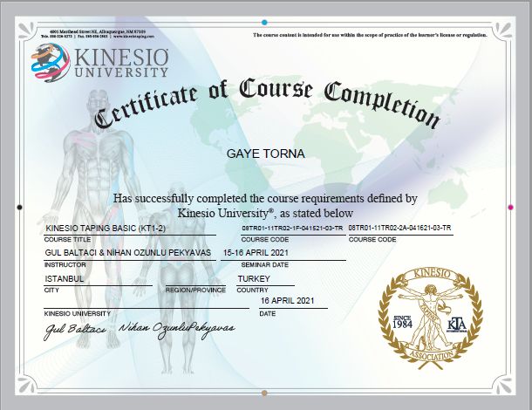Click the issue date '16 APRIL 2021'
532x410 pixels.
(286, 301)
